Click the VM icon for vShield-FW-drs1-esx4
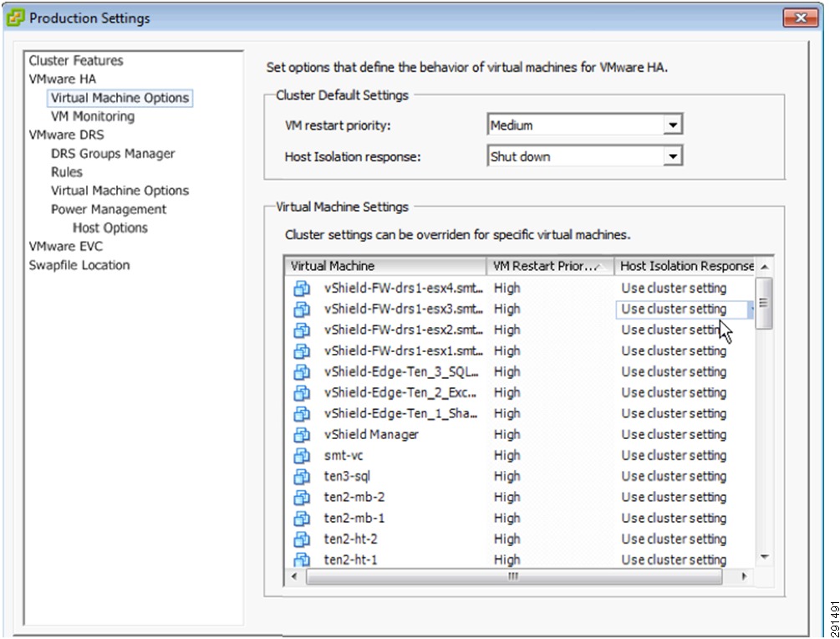 click(302, 289)
